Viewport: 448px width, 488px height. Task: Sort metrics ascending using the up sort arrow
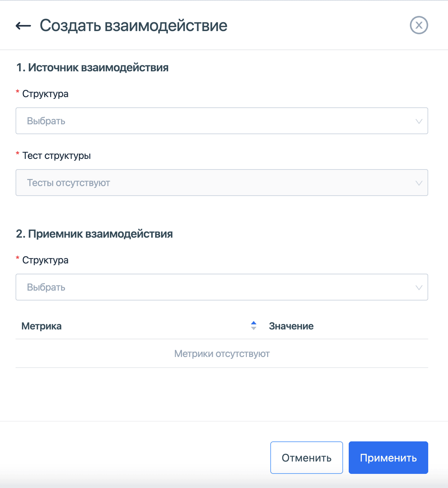point(254,323)
